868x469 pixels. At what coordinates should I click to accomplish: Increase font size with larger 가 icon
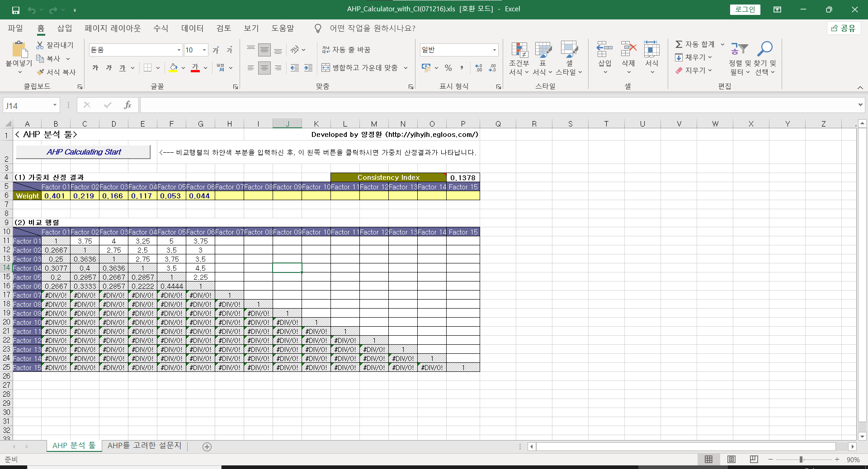(216, 50)
